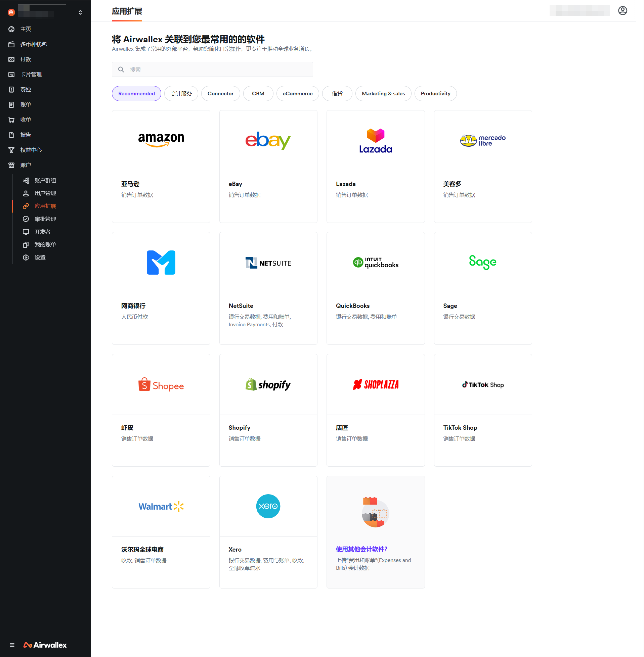The image size is (644, 657).
Task: Select the Recommended filter tab
Action: [x=136, y=94]
